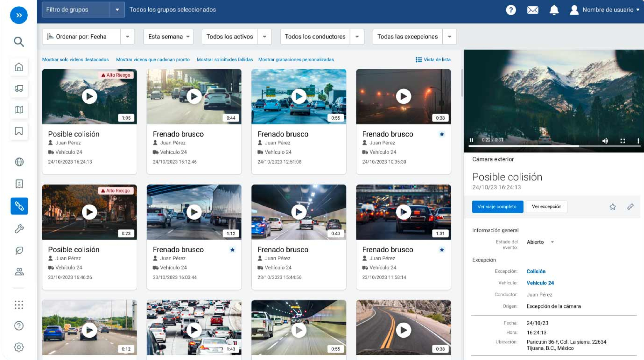Open the map icon in sidebar
Image resolution: width=644 pixels, height=360 pixels.
coord(19,110)
